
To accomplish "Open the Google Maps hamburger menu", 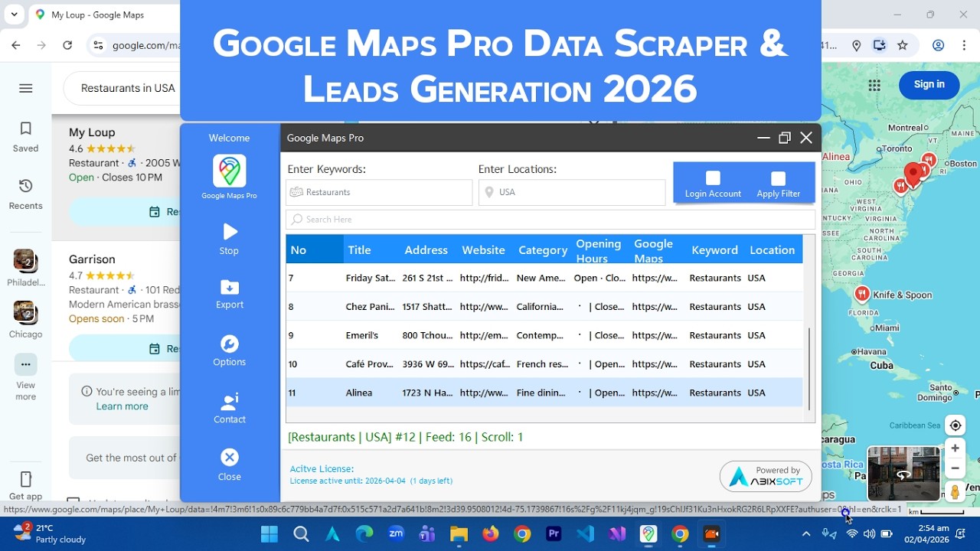I will pyautogui.click(x=25, y=88).
